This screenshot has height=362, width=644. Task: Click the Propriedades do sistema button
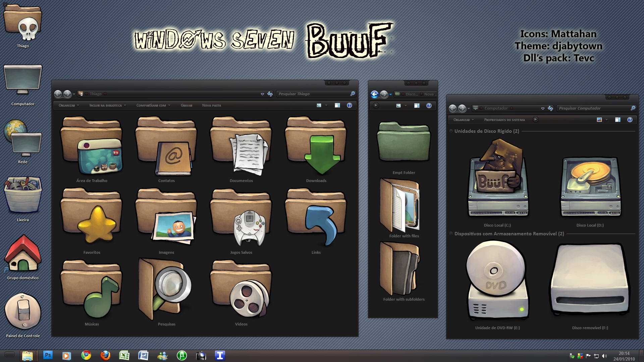click(504, 120)
